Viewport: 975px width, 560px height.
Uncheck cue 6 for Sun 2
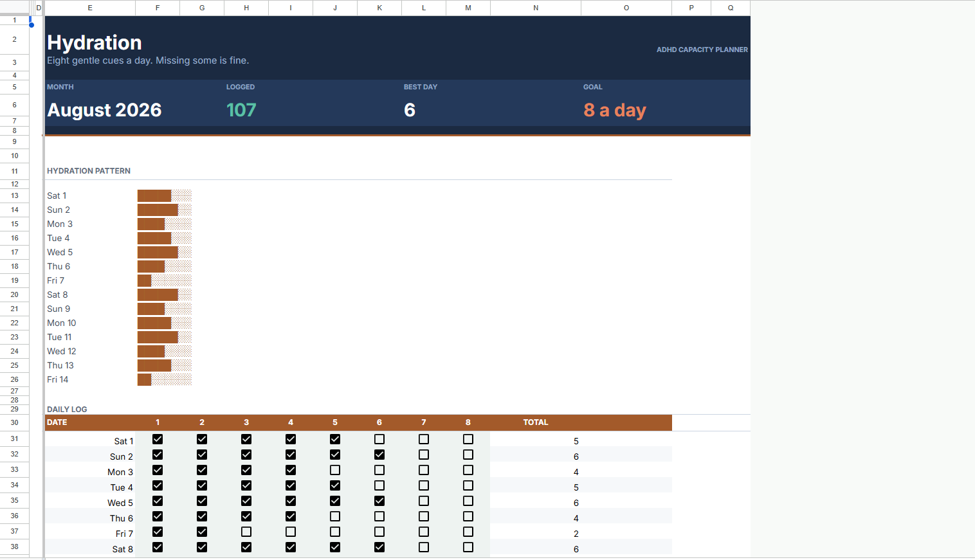tap(379, 455)
